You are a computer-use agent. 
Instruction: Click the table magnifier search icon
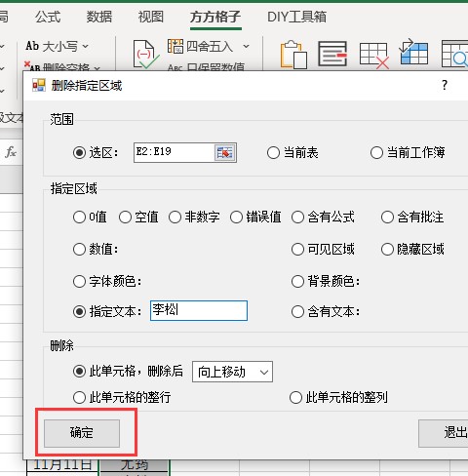[x=454, y=54]
